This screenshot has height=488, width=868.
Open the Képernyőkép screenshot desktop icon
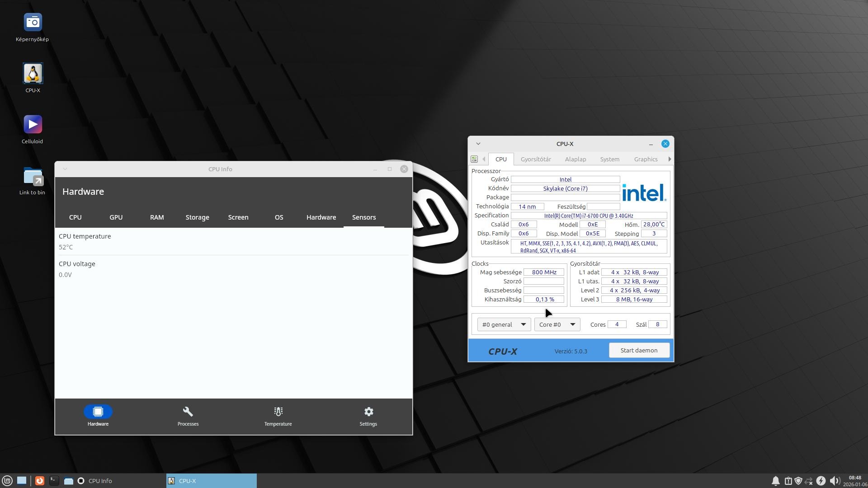(x=33, y=23)
